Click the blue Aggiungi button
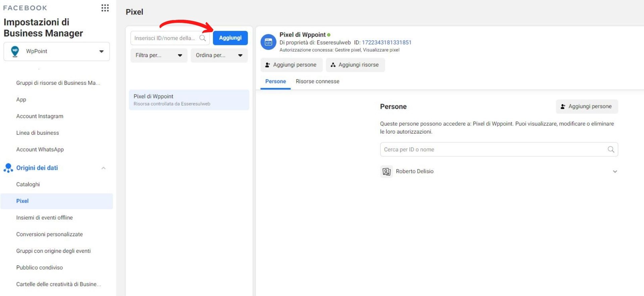 tap(230, 38)
